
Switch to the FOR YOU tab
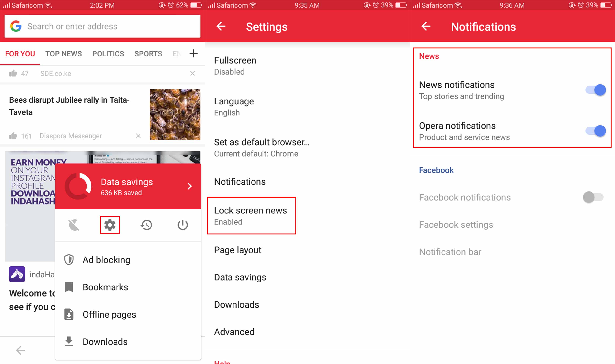pyautogui.click(x=20, y=54)
